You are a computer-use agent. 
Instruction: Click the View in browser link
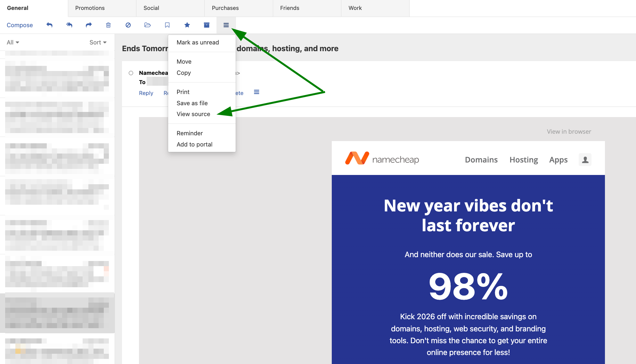click(x=569, y=131)
